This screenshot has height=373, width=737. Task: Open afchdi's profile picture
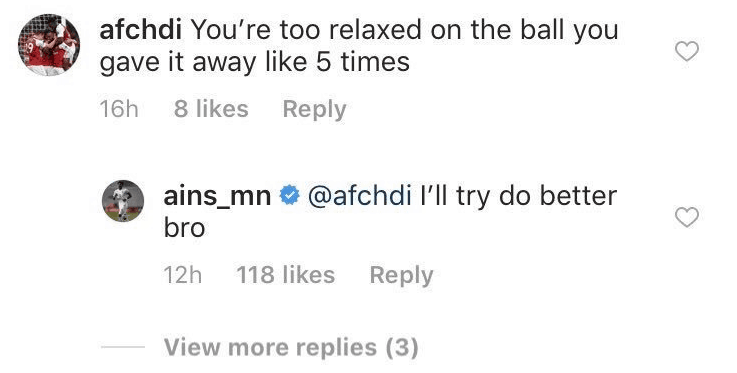click(49, 45)
